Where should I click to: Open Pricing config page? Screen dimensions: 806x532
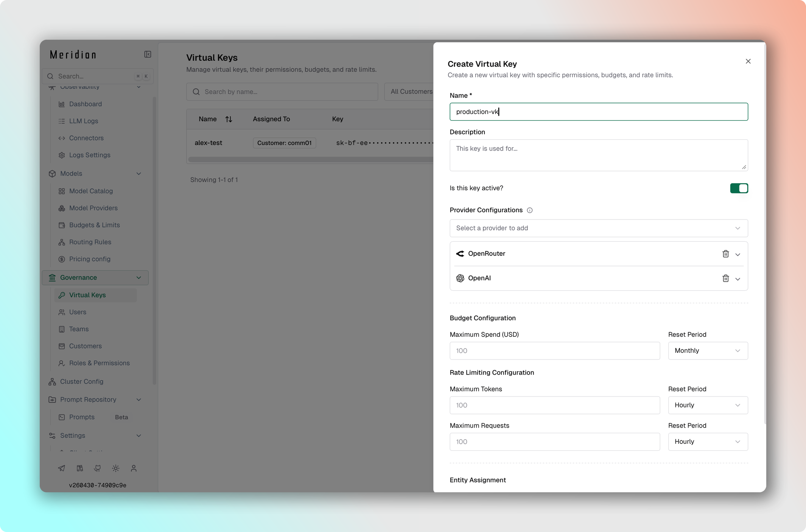click(x=90, y=259)
